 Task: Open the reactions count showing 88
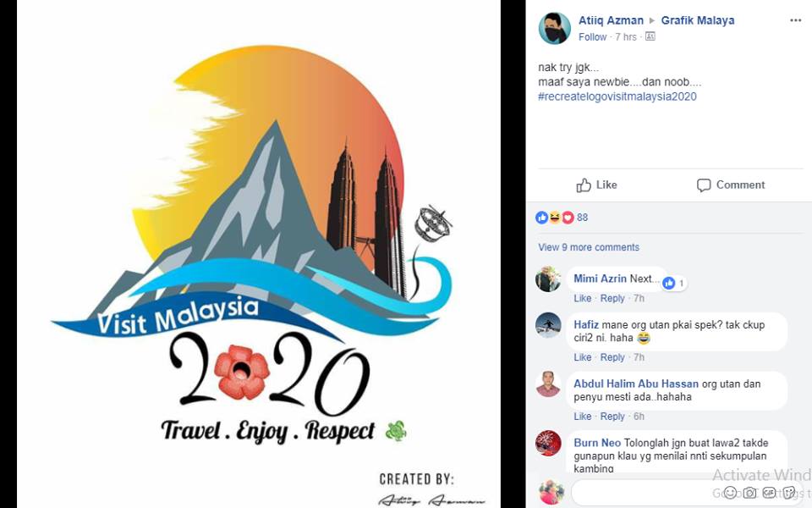pos(562,218)
